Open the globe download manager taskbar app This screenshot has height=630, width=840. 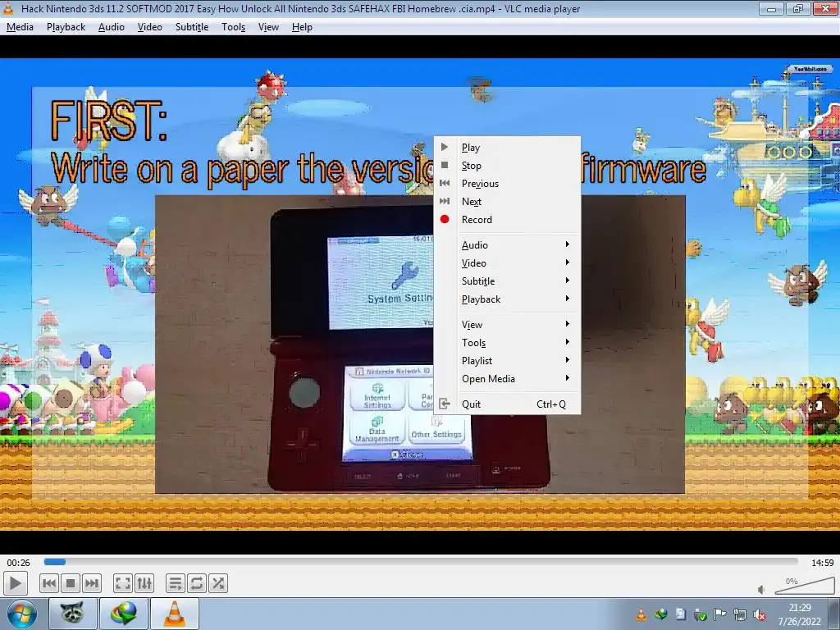click(123, 614)
